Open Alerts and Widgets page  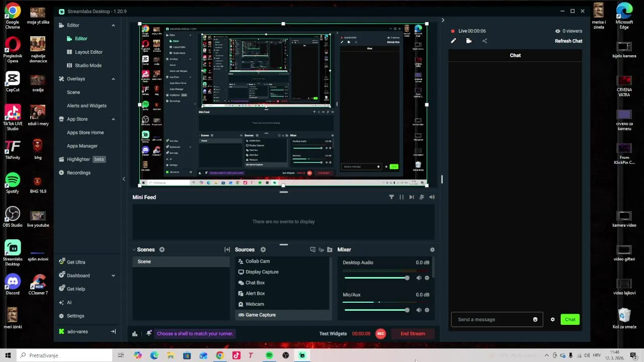(x=87, y=106)
